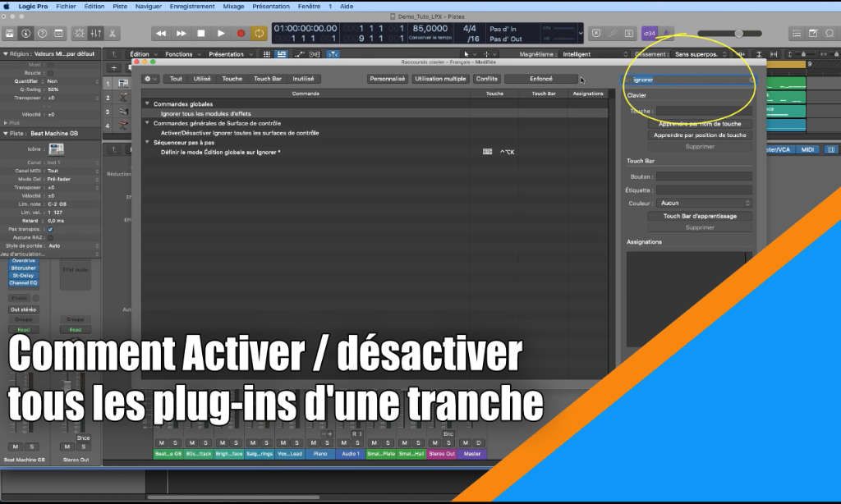Toggle the automation curve icon

[299, 54]
